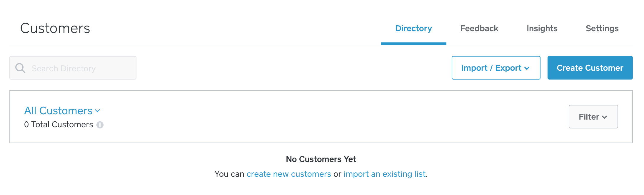
Task: Click the blue underline beneath Directory tab
Action: point(413,44)
